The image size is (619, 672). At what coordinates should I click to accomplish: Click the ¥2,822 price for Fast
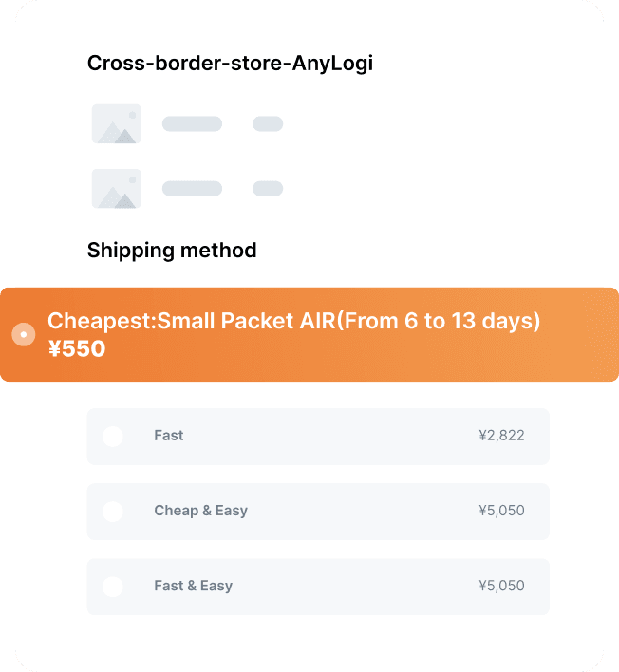pos(501,436)
